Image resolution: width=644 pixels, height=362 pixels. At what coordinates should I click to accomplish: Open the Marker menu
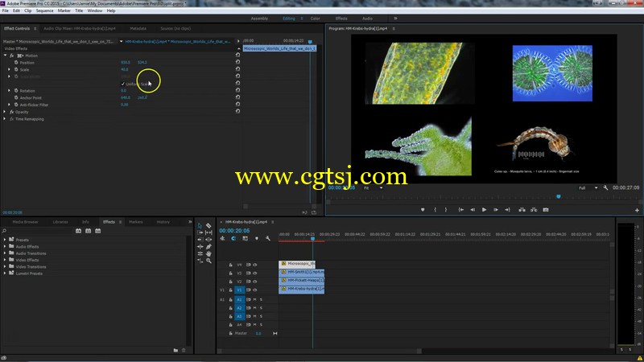(64, 10)
